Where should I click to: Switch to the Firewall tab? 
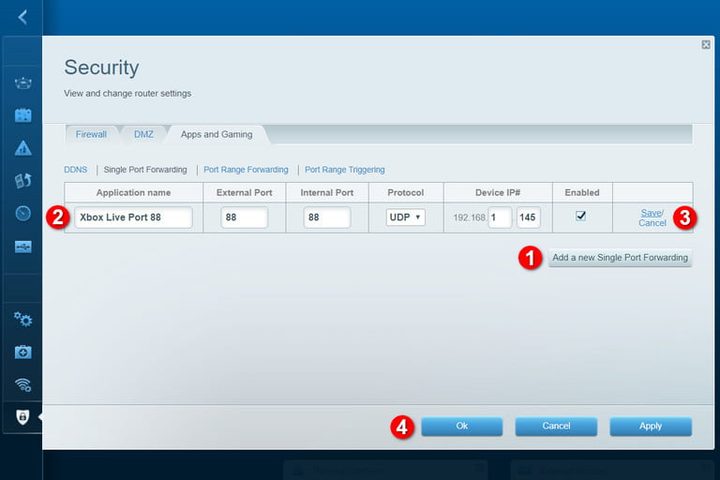point(91,134)
